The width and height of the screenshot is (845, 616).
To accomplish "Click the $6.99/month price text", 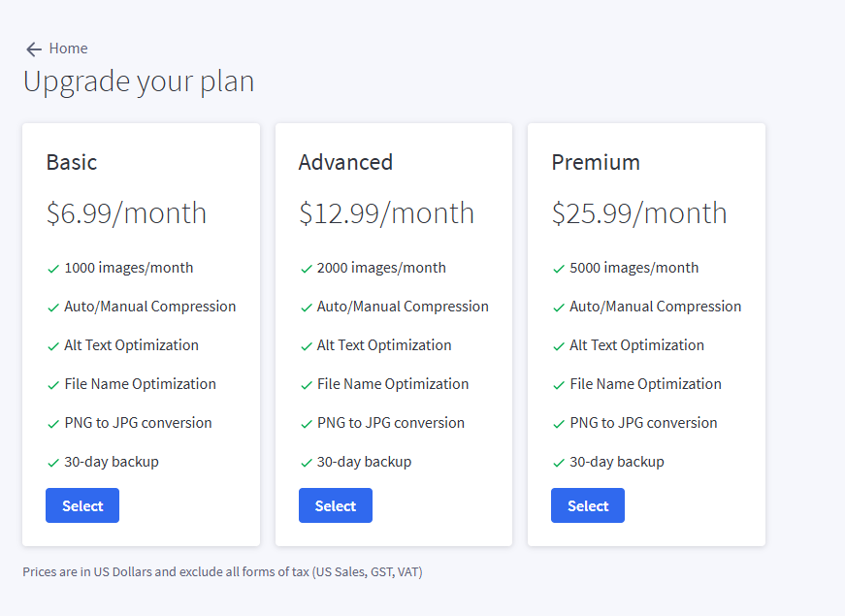I will (x=126, y=212).
